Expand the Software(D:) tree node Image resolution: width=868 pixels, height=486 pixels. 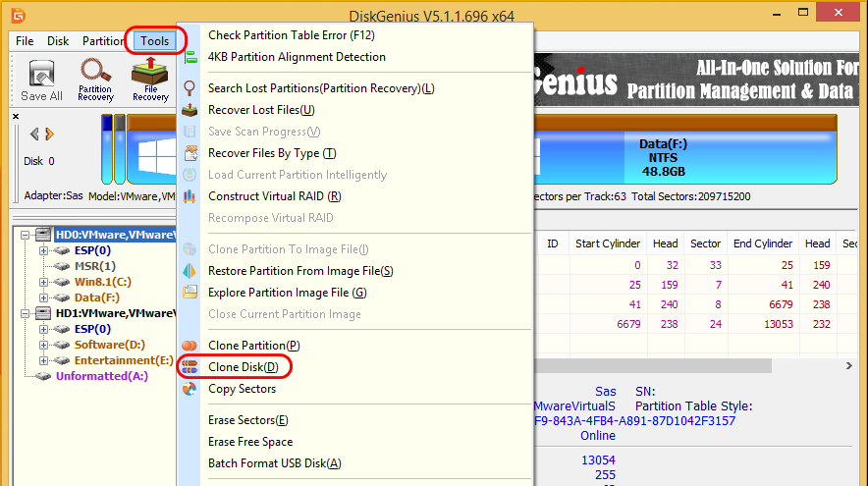tap(44, 345)
